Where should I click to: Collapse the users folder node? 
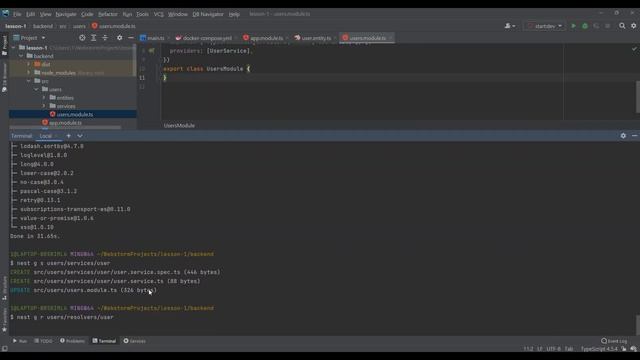coord(37,89)
